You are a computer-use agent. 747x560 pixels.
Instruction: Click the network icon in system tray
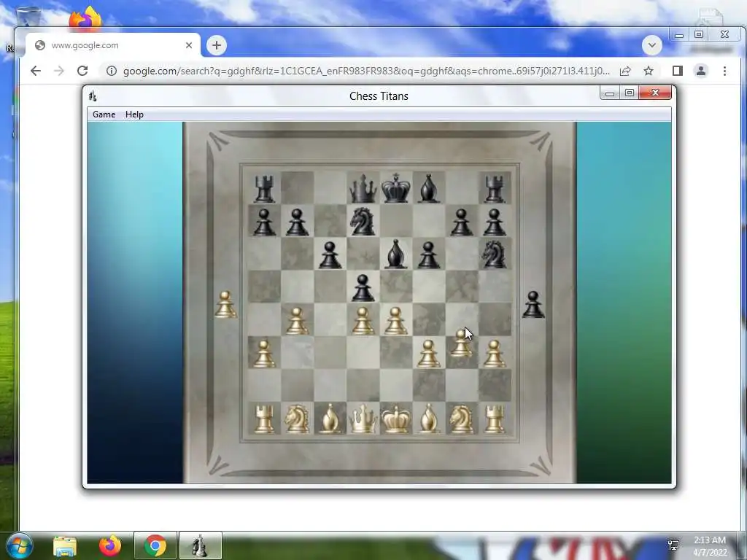pyautogui.click(x=673, y=545)
